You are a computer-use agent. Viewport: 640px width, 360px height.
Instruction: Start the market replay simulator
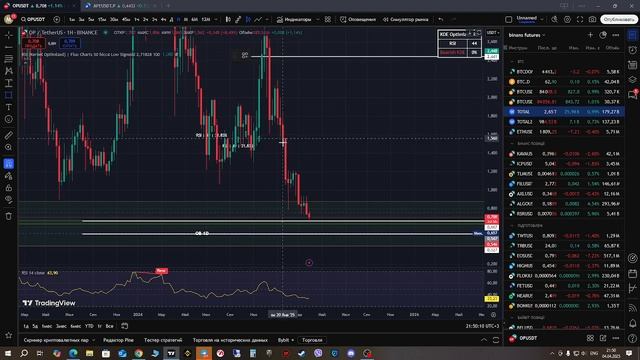405,19
